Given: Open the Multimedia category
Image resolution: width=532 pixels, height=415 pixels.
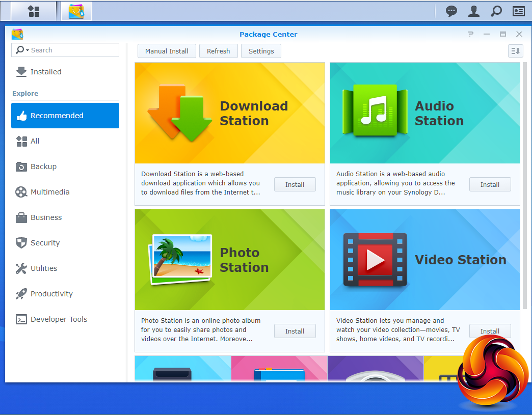Looking at the screenshot, I should [49, 192].
